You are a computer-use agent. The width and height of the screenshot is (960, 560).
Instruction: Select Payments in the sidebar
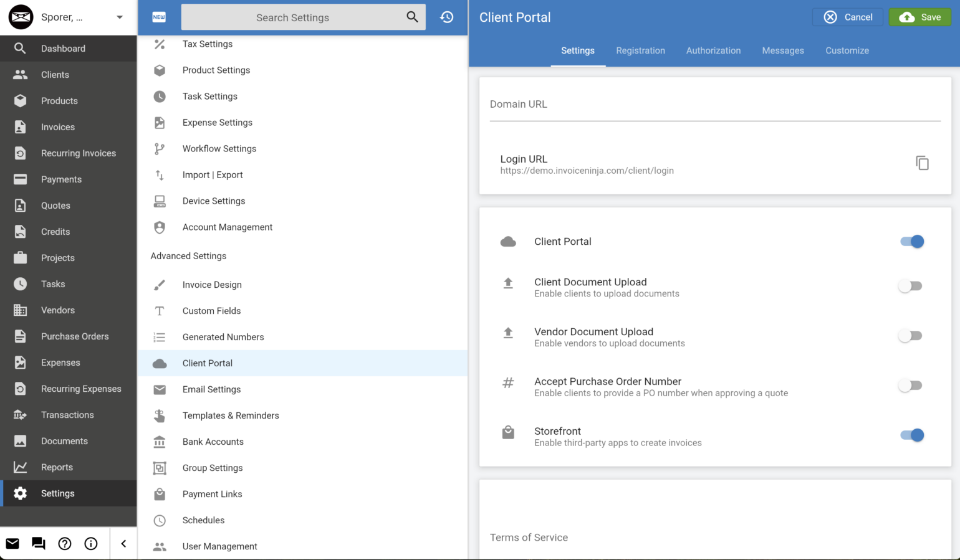tap(61, 179)
